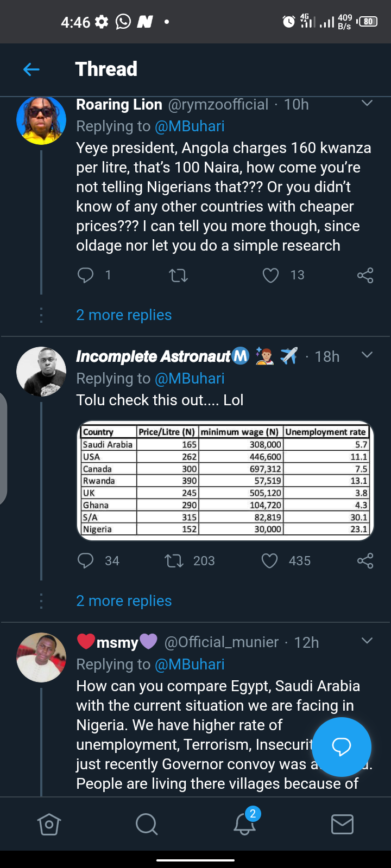Show 2 more replies under Roaring Lion
The height and width of the screenshot is (868, 391).
[x=124, y=315]
